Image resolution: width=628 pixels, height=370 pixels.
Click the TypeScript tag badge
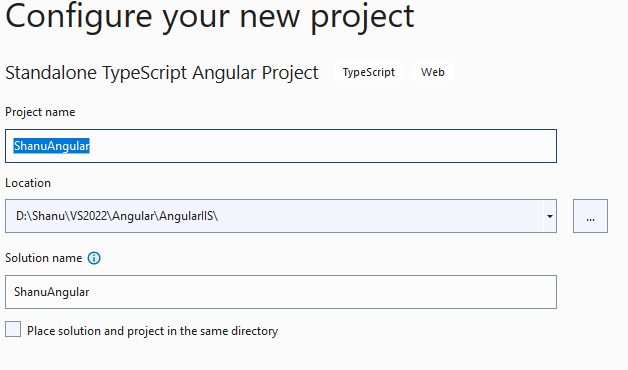click(x=369, y=72)
